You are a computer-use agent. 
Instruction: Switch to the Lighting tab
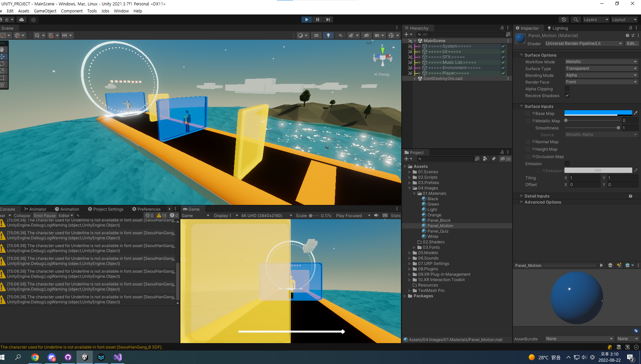(x=557, y=28)
